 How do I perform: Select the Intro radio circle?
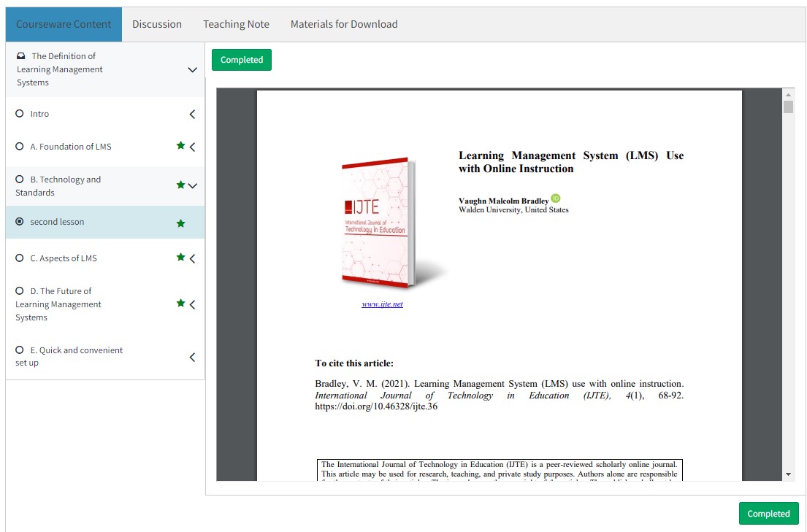[20, 114]
